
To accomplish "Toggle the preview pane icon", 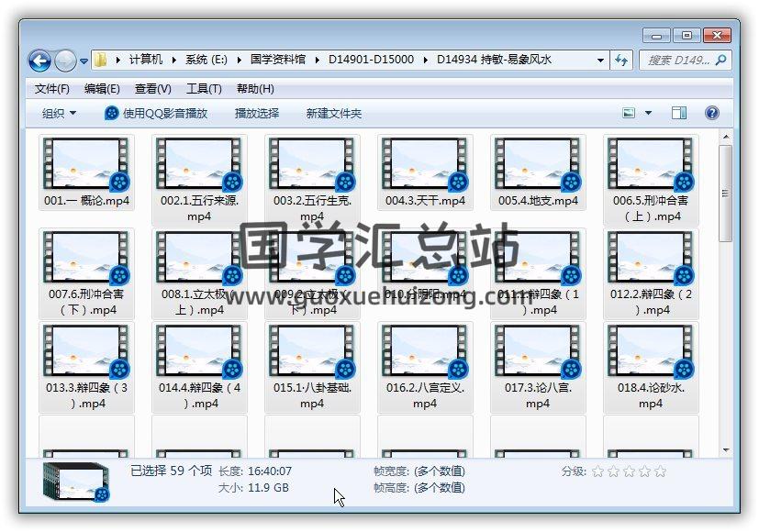I will click(x=678, y=113).
